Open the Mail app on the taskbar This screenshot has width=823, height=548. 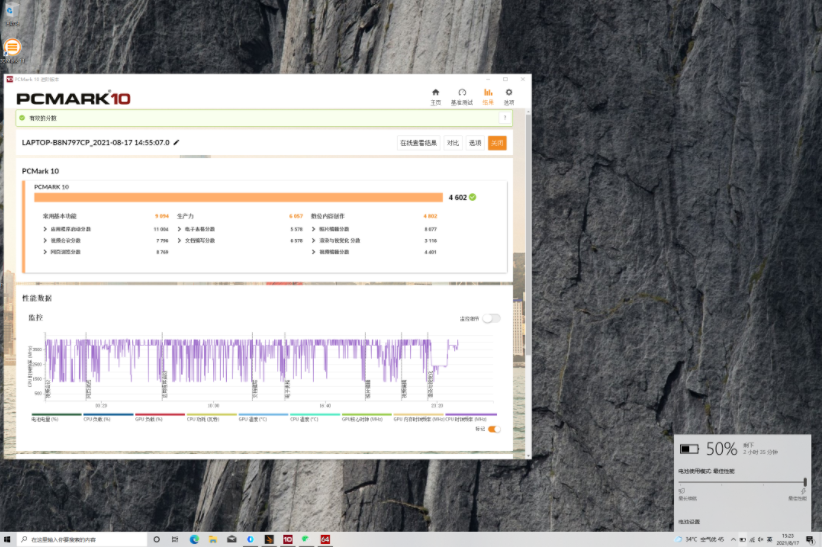pos(231,540)
